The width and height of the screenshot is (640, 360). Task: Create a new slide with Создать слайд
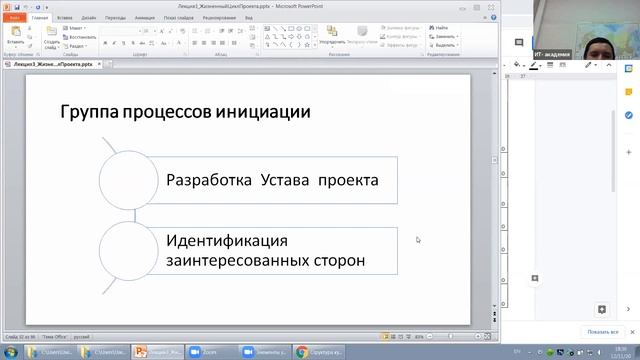[51, 38]
